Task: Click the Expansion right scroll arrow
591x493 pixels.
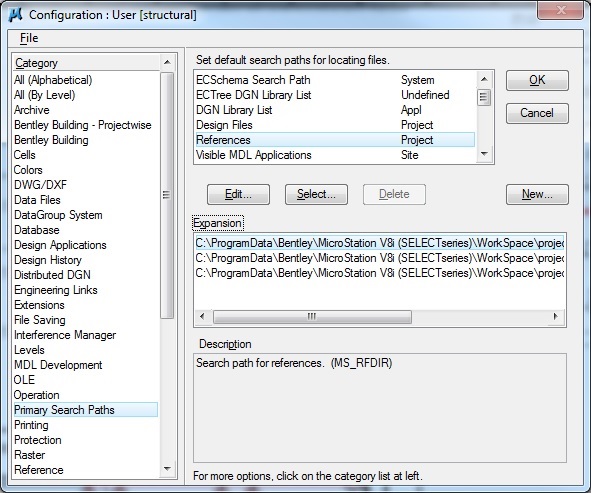Action: [x=556, y=316]
